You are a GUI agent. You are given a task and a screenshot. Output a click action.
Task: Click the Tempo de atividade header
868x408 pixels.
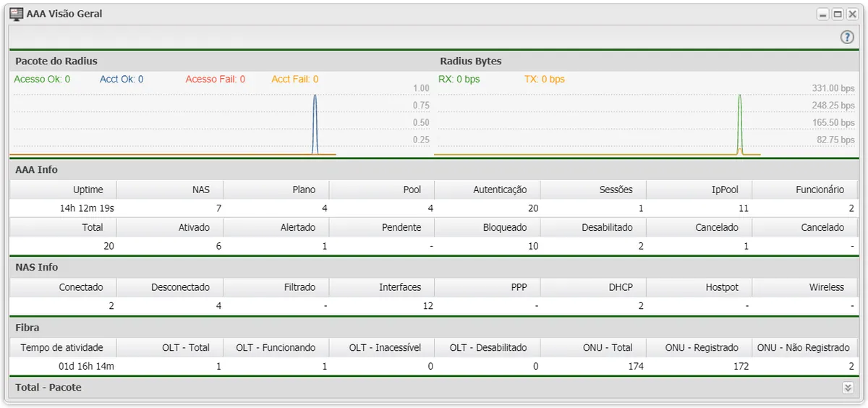click(x=63, y=347)
